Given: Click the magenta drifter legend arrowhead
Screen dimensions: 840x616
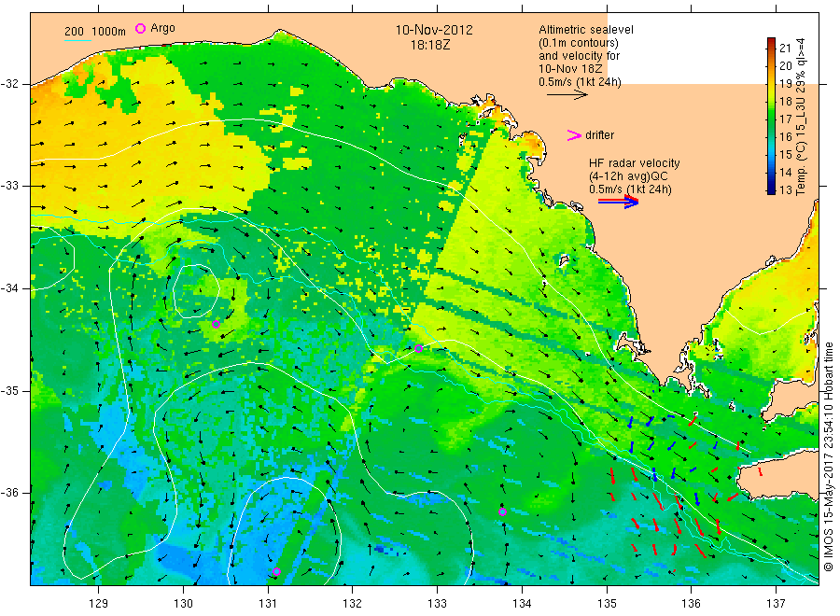Looking at the screenshot, I should [574, 135].
